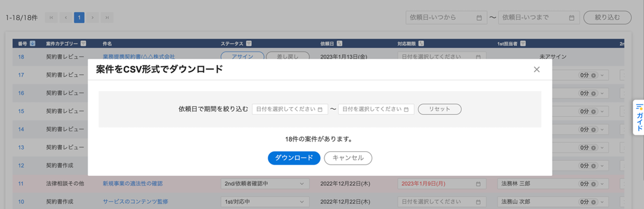
Task: Open case number 16 link
Action: (x=21, y=93)
